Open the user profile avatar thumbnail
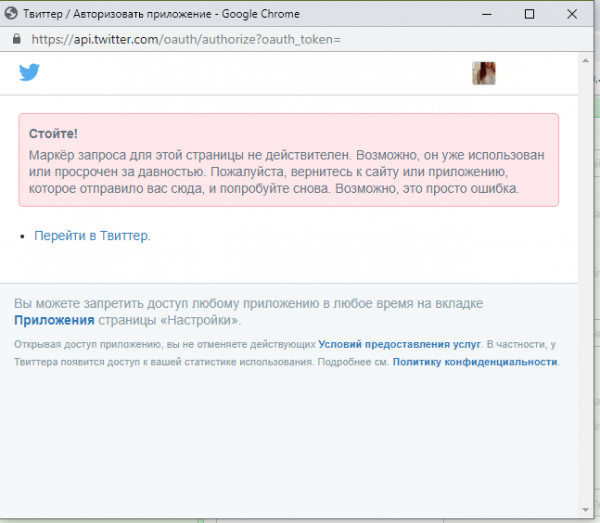 pos(484,73)
